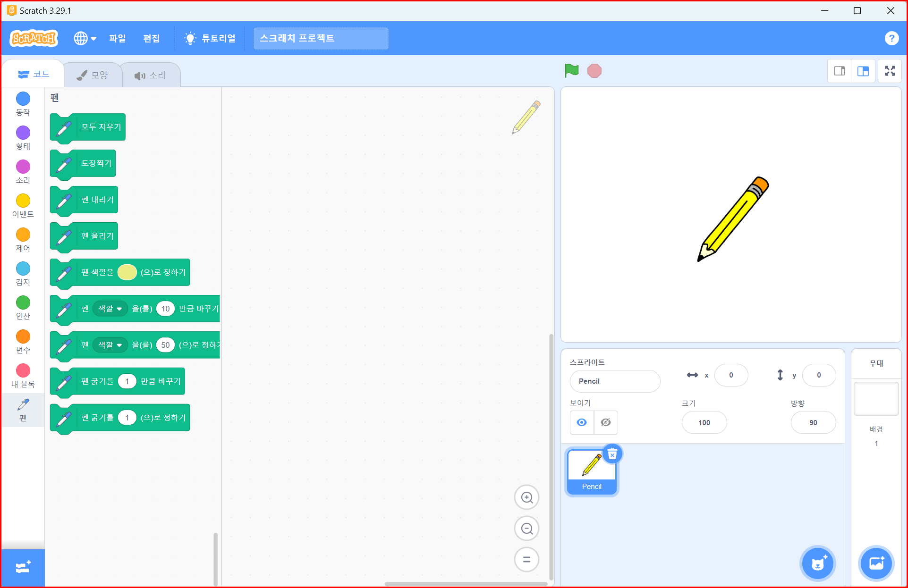The image size is (908, 588).
Task: Zoom in the code workspace
Action: tap(526, 497)
